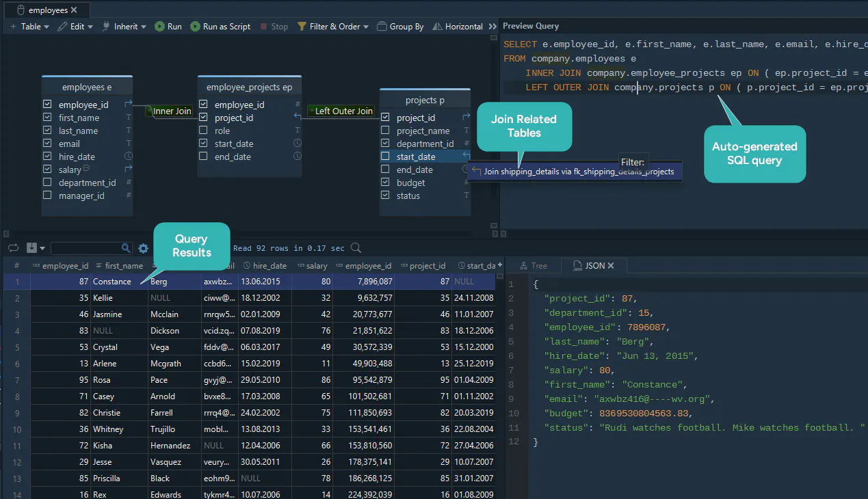The height and width of the screenshot is (499, 868).
Task: Click the foreign key arrow beside projects project_id
Action: [x=466, y=118]
